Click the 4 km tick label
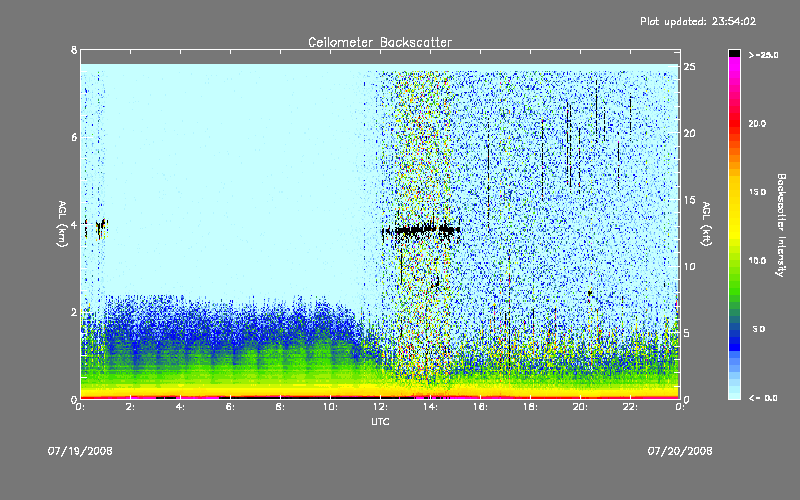Viewport: 800px width, 500px height. (x=74, y=224)
